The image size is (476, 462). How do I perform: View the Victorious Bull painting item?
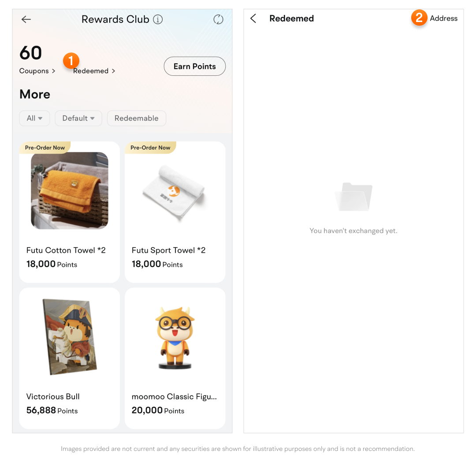(x=70, y=337)
